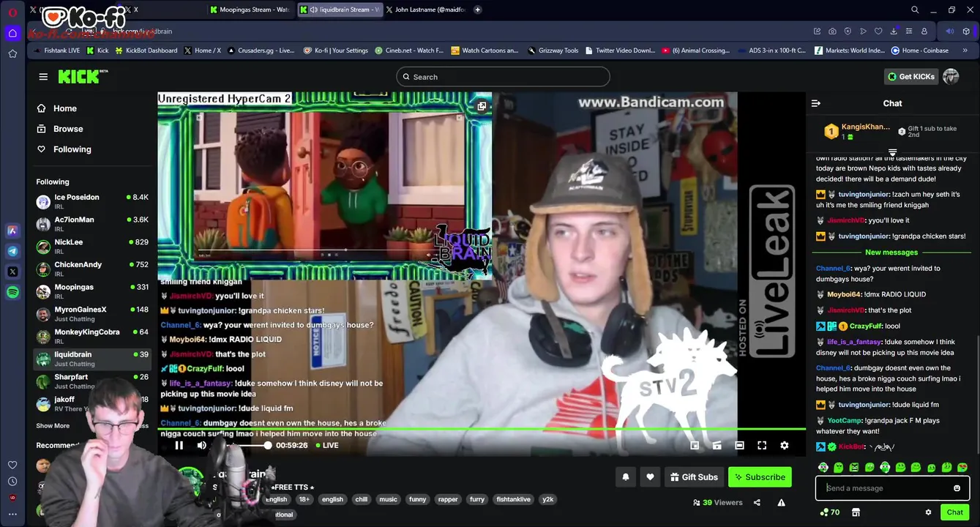Collapse the Chat panel
The width and height of the screenshot is (980, 527).
click(x=816, y=103)
